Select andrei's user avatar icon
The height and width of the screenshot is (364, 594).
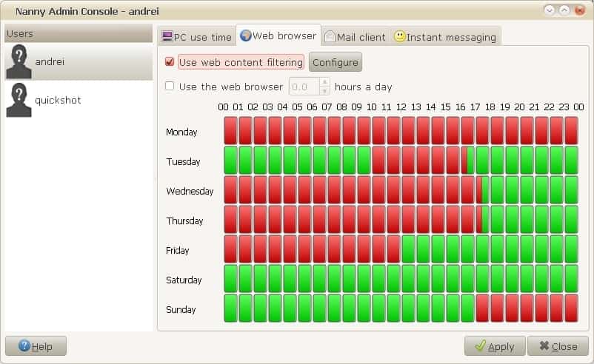[x=19, y=62]
